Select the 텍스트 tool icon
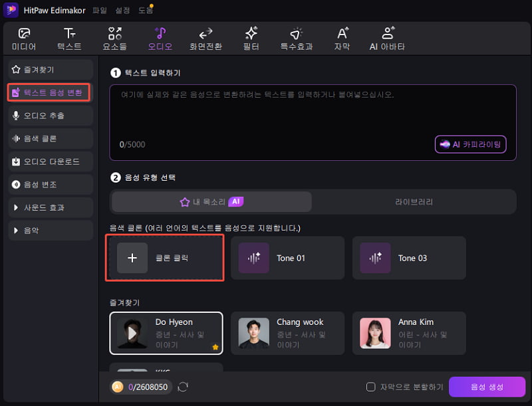This screenshot has height=406, width=532. click(69, 38)
